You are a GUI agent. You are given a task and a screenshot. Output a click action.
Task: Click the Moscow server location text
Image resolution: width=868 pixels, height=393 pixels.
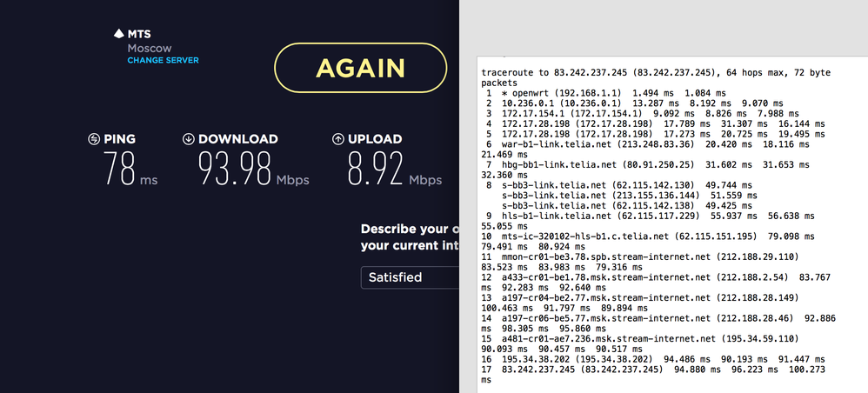[x=150, y=49]
